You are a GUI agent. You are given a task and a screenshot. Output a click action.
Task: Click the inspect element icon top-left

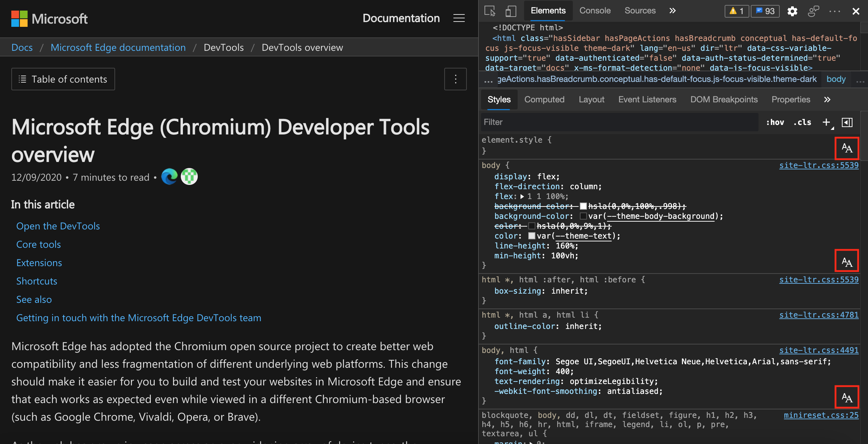pos(490,10)
